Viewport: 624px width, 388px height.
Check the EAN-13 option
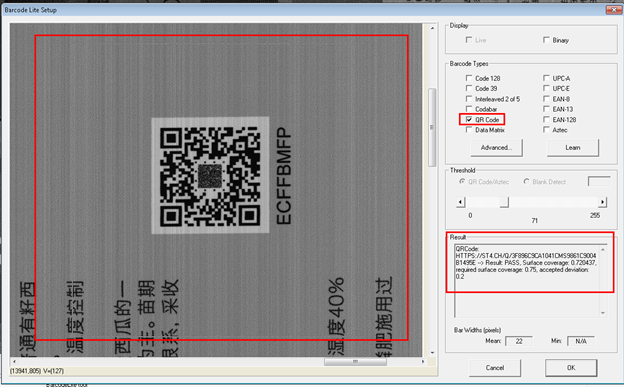coord(546,109)
